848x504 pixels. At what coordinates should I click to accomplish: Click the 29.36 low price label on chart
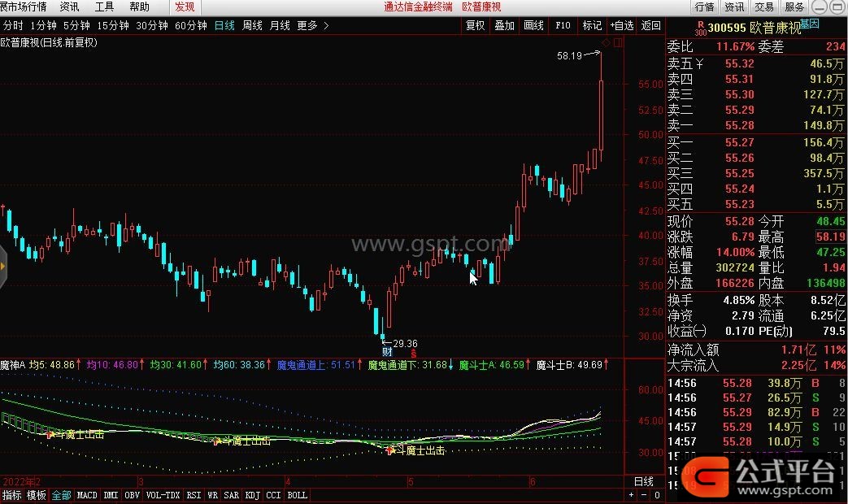point(405,343)
